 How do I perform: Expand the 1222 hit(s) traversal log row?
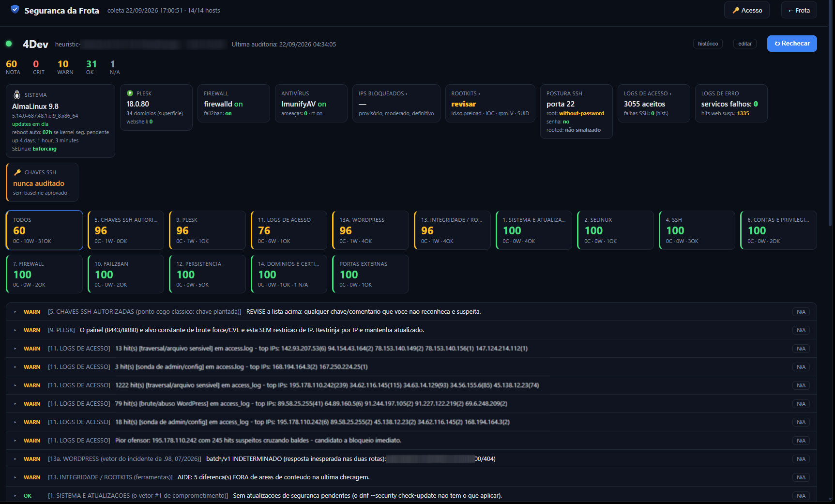click(411, 385)
